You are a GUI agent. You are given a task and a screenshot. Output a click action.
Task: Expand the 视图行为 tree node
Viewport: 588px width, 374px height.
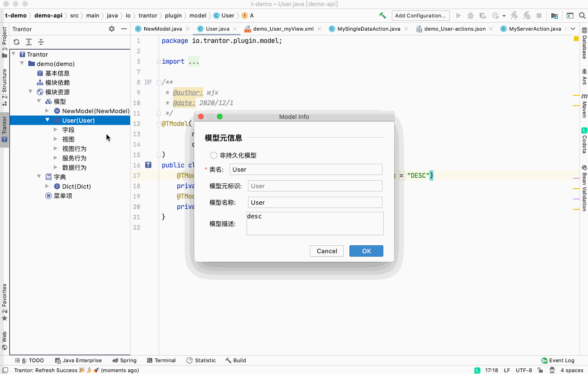56,149
